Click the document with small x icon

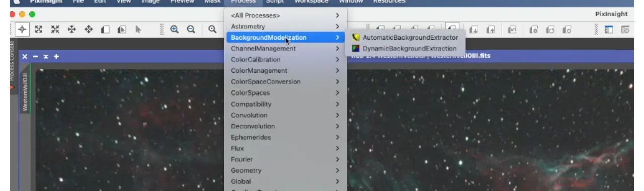[x=567, y=30]
